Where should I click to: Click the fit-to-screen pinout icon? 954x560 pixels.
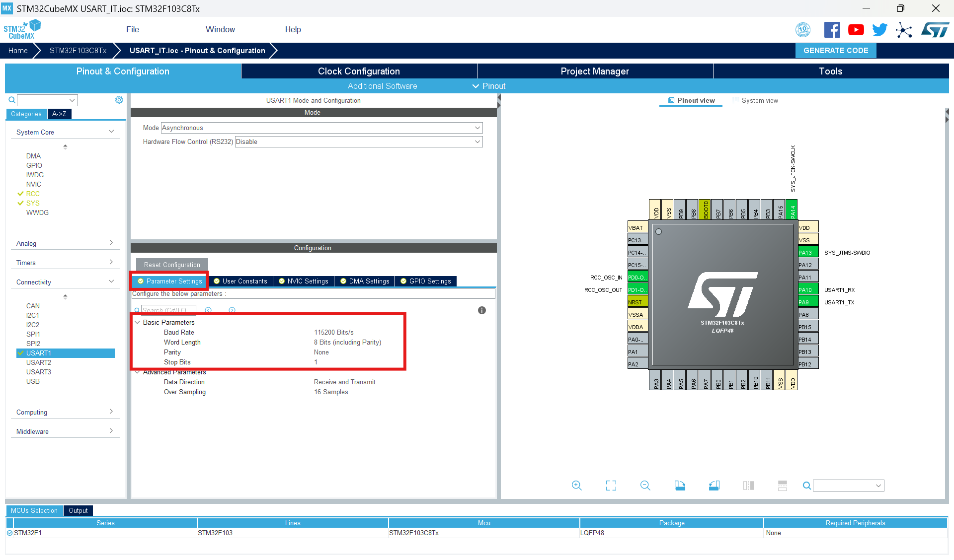point(611,486)
